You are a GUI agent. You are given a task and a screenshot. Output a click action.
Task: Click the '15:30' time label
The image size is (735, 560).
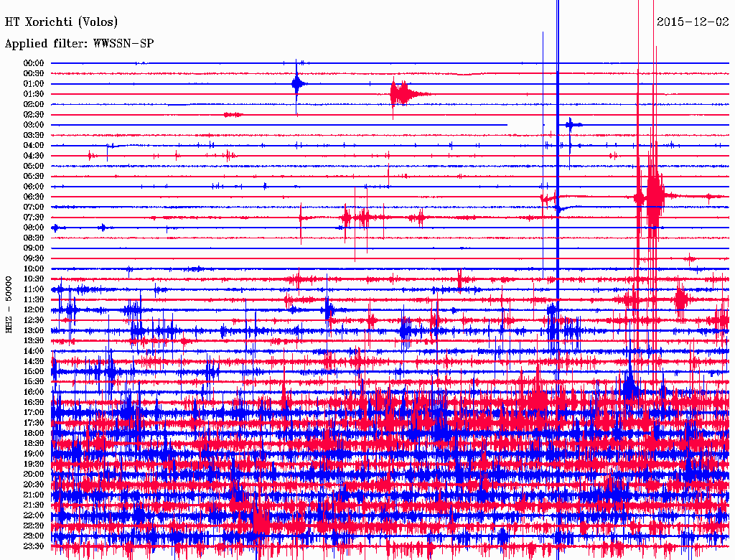click(x=34, y=382)
